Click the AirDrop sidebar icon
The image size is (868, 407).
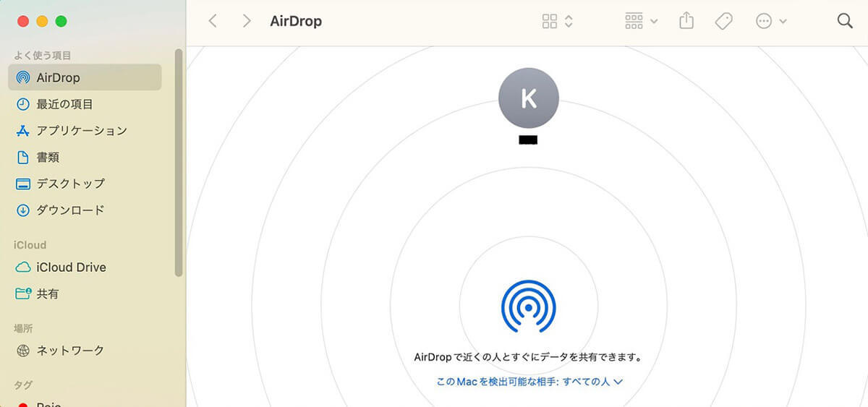[x=23, y=77]
